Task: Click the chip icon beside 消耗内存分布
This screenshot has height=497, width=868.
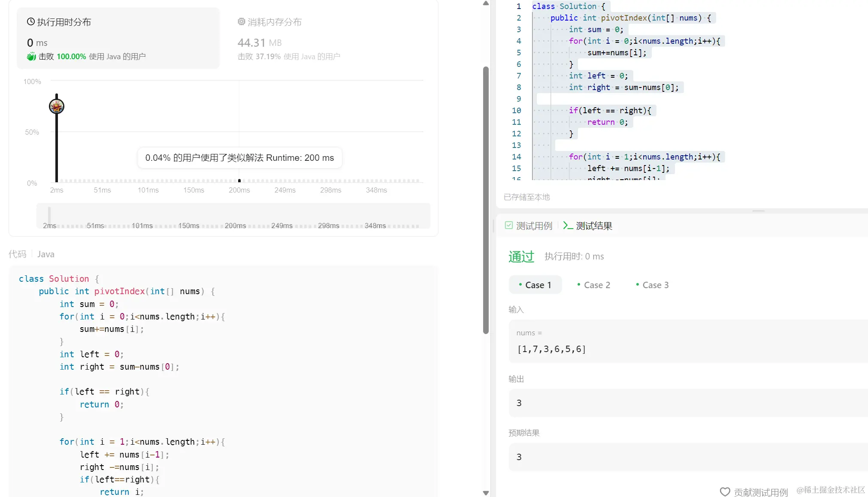Action: (x=241, y=22)
